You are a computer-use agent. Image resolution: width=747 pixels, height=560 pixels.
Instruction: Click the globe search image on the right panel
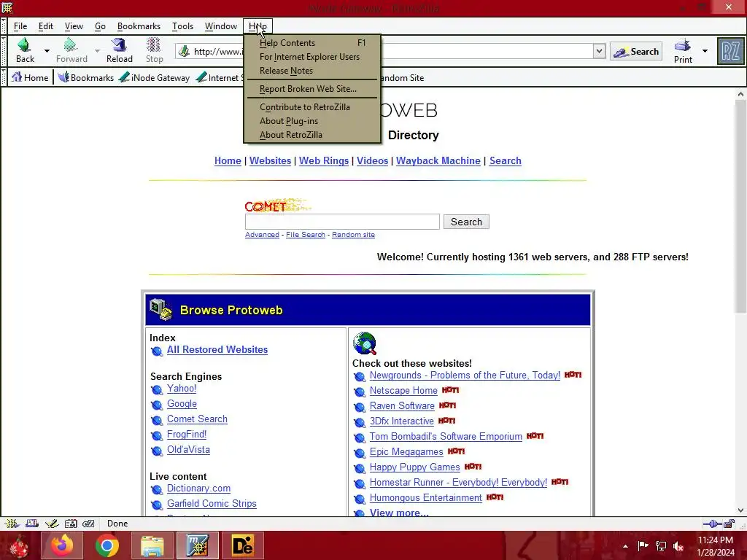tap(365, 343)
